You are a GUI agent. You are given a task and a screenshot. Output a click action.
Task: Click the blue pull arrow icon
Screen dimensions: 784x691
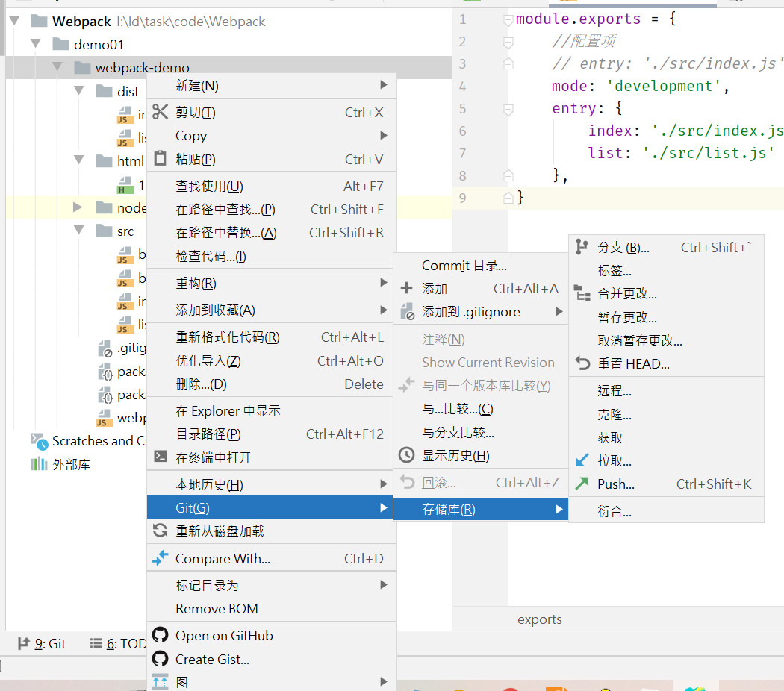(582, 460)
